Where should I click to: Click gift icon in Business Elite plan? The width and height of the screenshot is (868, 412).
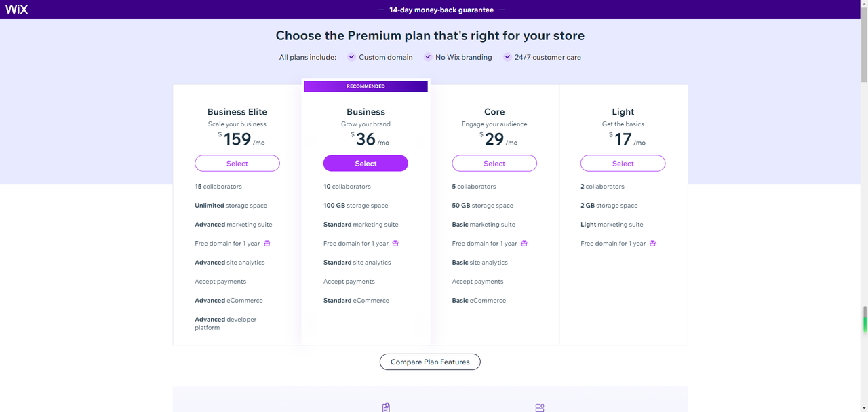pyautogui.click(x=267, y=243)
